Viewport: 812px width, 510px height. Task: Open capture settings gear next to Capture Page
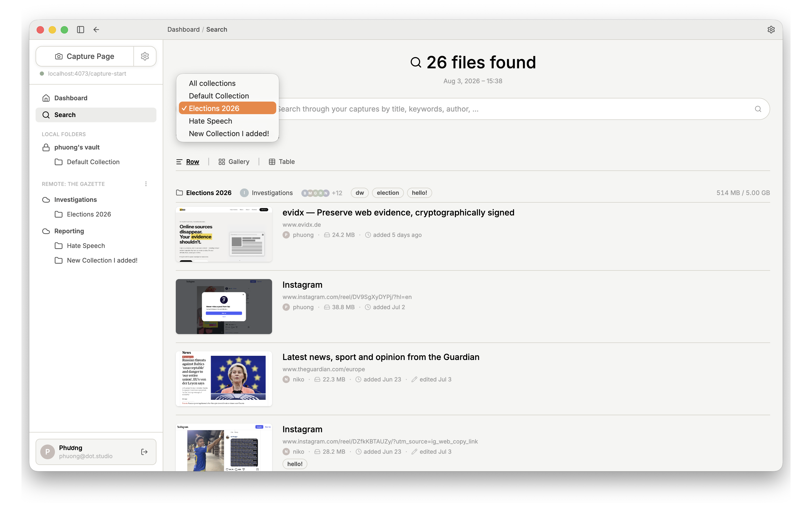pyautogui.click(x=145, y=56)
